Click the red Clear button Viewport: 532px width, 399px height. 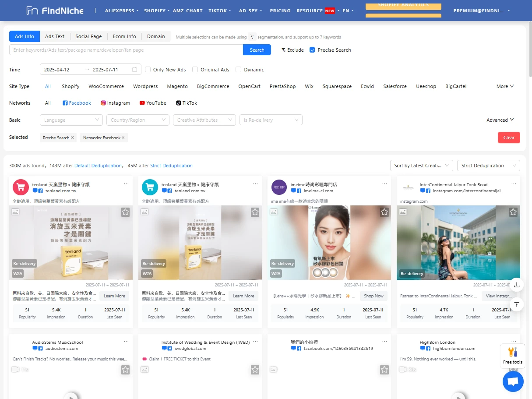pos(509,138)
